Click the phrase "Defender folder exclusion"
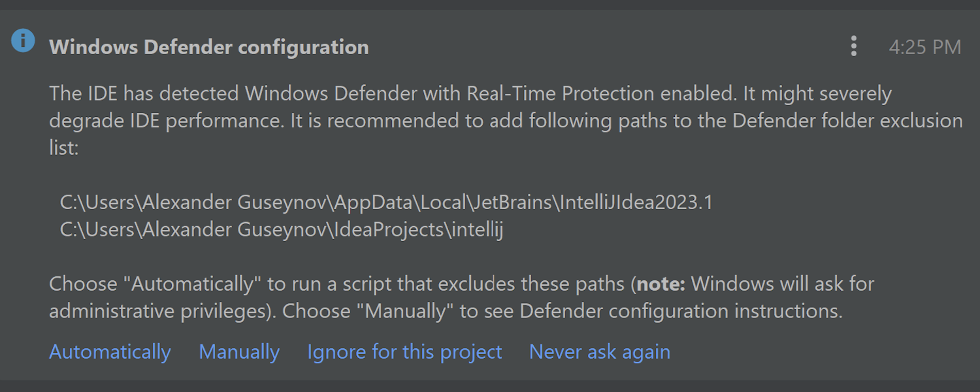The width and height of the screenshot is (980, 392). click(847, 121)
